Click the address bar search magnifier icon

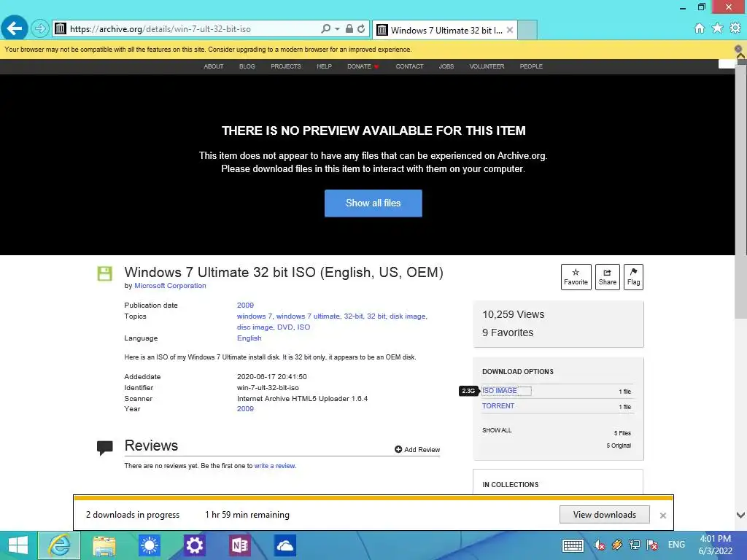(x=325, y=28)
